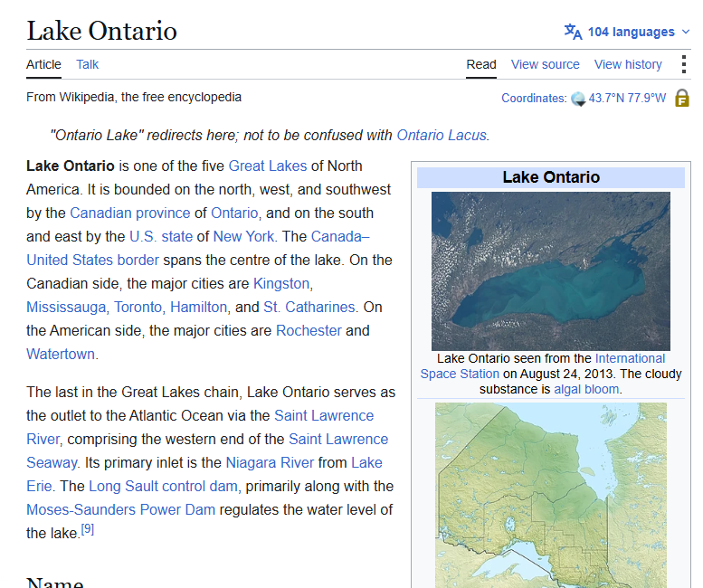
Task: Open the Moses-Saunders Power Dam link
Action: 120,509
